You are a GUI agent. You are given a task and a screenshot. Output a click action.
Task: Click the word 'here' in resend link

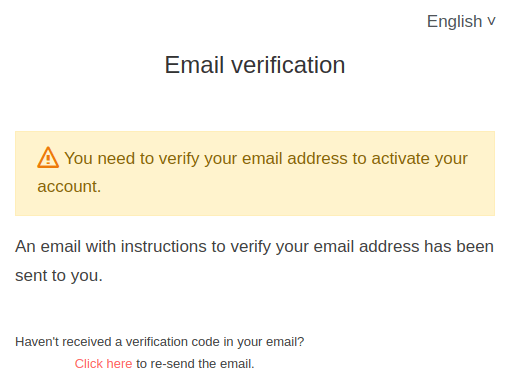tap(119, 364)
